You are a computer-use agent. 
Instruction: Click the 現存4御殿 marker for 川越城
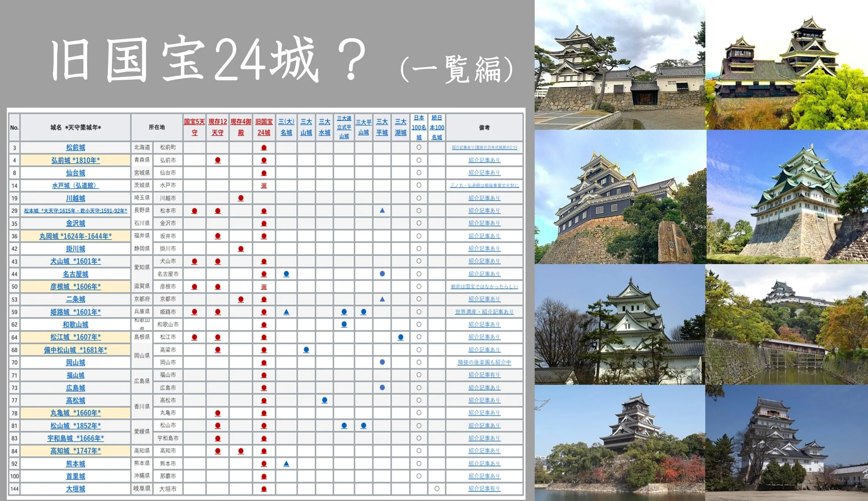click(x=241, y=198)
